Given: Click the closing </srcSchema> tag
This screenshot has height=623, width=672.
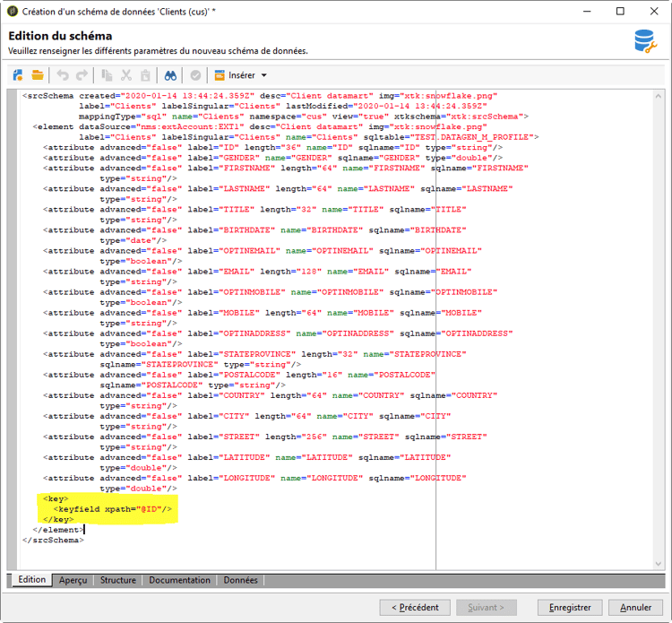Looking at the screenshot, I should [x=53, y=540].
